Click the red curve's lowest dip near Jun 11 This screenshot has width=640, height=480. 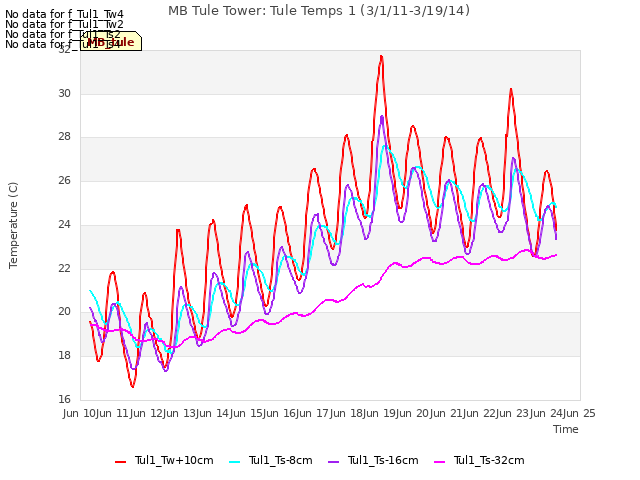(133, 386)
